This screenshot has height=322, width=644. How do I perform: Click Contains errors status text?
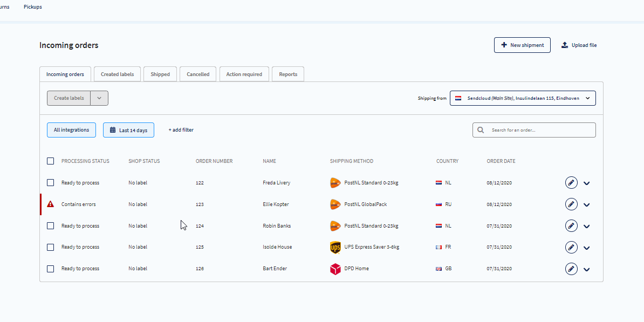pyautogui.click(x=78, y=204)
